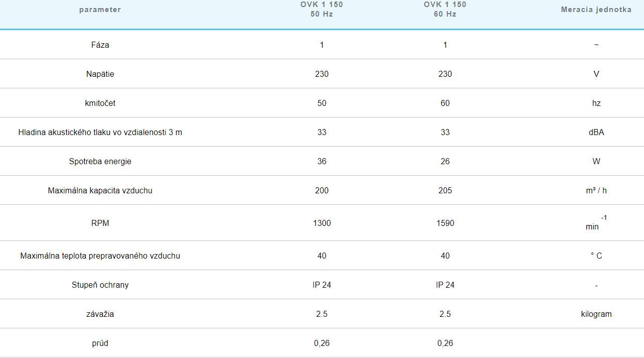Select the RPM value 1590
The image size is (644, 358).
point(445,223)
